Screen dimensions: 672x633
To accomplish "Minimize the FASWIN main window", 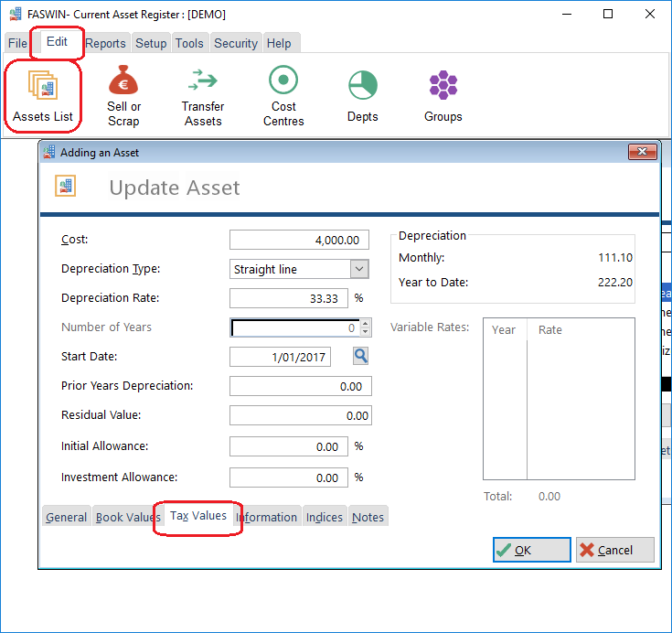I will tap(567, 14).
